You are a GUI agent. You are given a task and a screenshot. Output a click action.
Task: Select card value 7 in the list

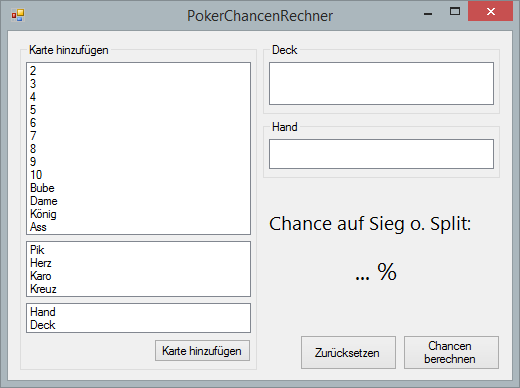tap(138, 136)
